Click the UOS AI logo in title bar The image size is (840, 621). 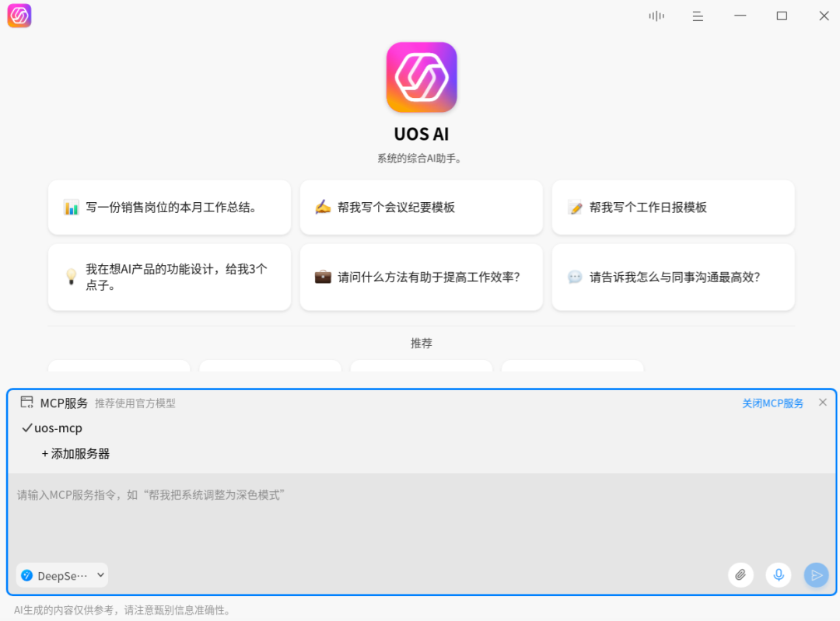[19, 16]
